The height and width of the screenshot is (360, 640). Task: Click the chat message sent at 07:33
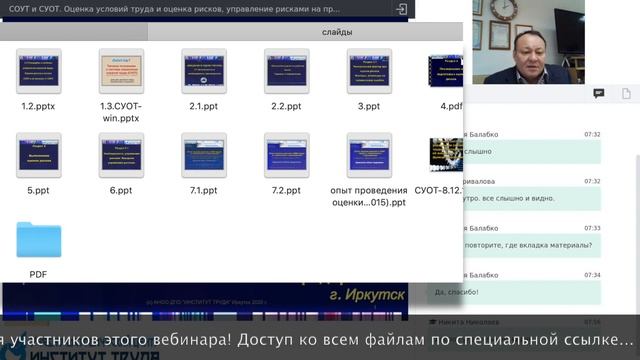point(532,245)
